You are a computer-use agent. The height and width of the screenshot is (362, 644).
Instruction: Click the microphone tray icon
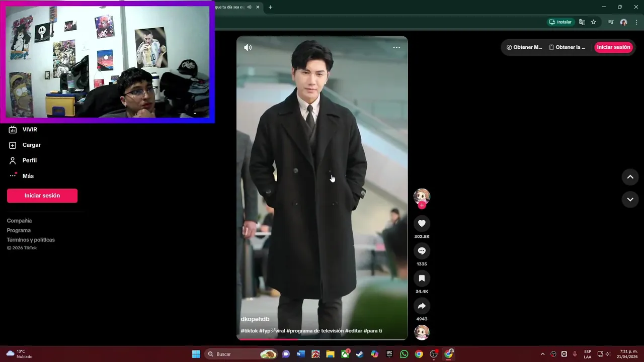pos(575,354)
